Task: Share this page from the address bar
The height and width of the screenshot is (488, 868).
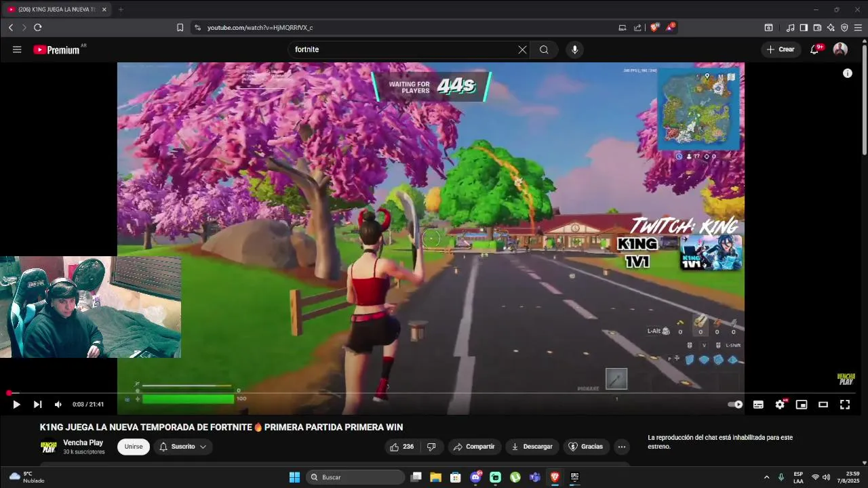Action: [637, 28]
